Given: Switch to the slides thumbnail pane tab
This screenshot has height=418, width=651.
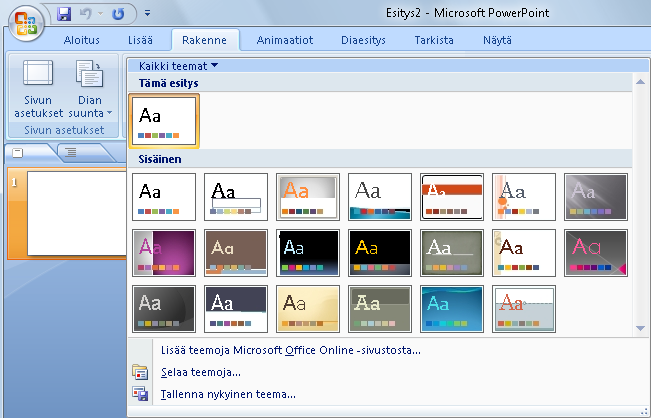Looking at the screenshot, I should click(18, 153).
